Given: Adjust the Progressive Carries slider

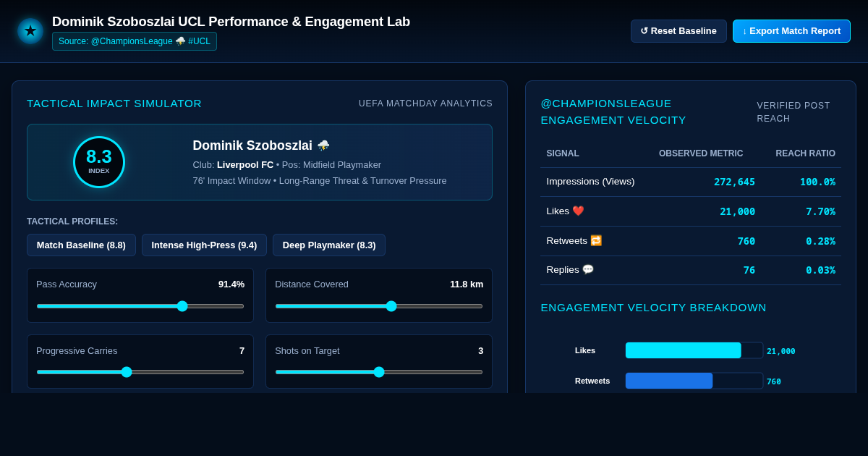Looking at the screenshot, I should pyautogui.click(x=140, y=372).
